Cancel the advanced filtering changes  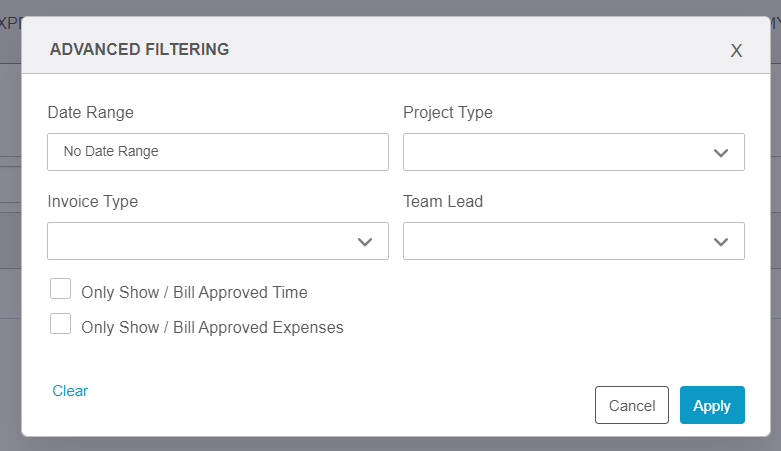pos(632,405)
